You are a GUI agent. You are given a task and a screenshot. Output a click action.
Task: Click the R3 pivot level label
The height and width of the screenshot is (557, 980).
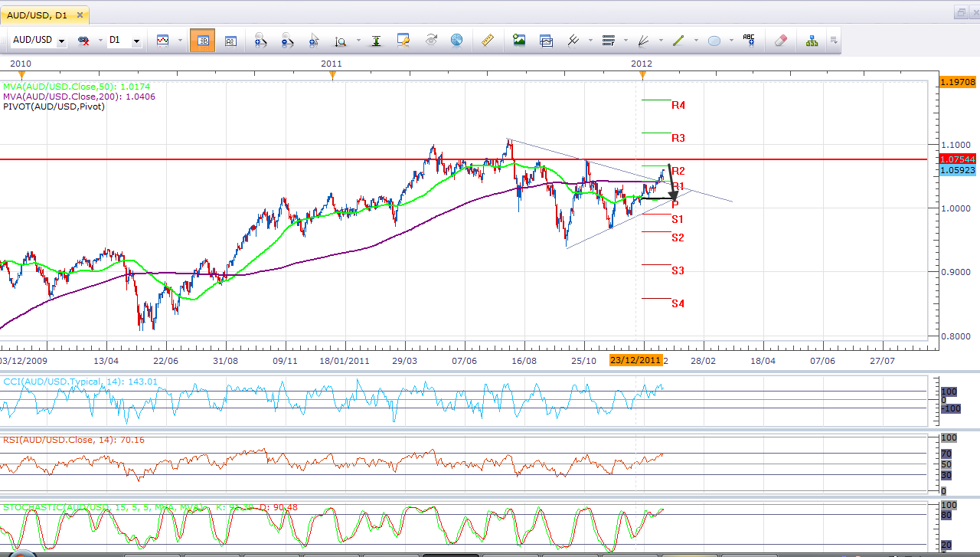pos(678,138)
